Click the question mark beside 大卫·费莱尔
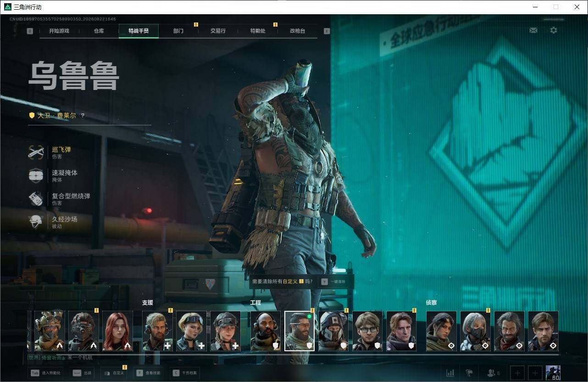 click(83, 116)
